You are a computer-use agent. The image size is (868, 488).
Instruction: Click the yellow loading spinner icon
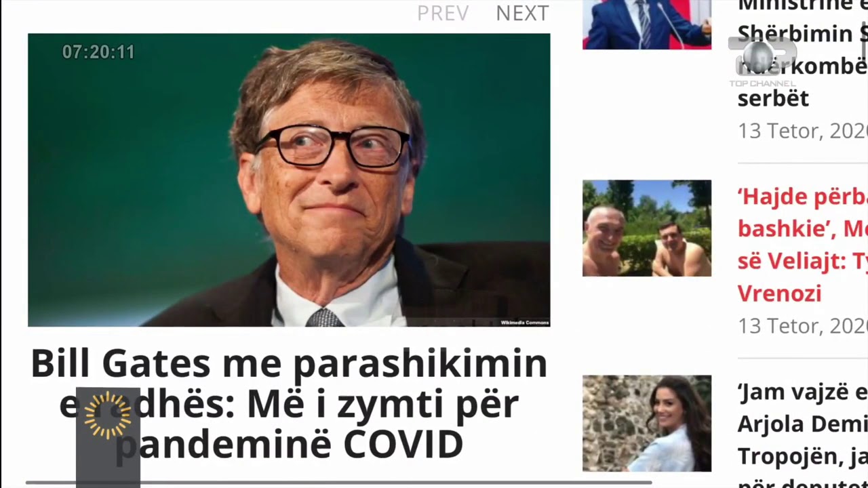107,415
